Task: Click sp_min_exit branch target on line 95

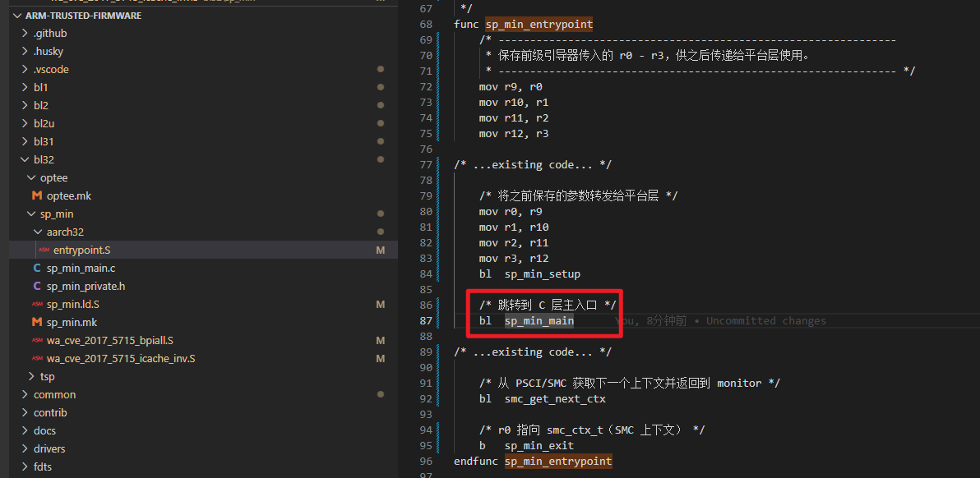Action: 539,445
